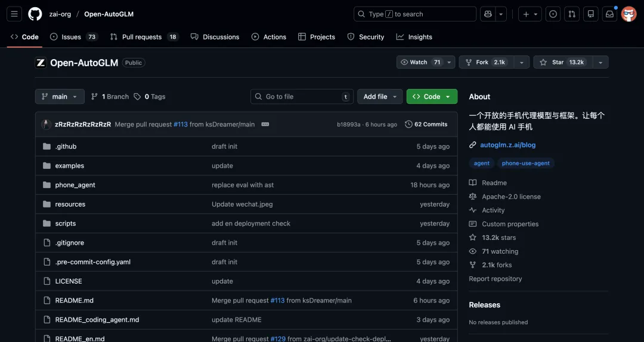Open the autoglm.z.ai/blog link

(507, 145)
